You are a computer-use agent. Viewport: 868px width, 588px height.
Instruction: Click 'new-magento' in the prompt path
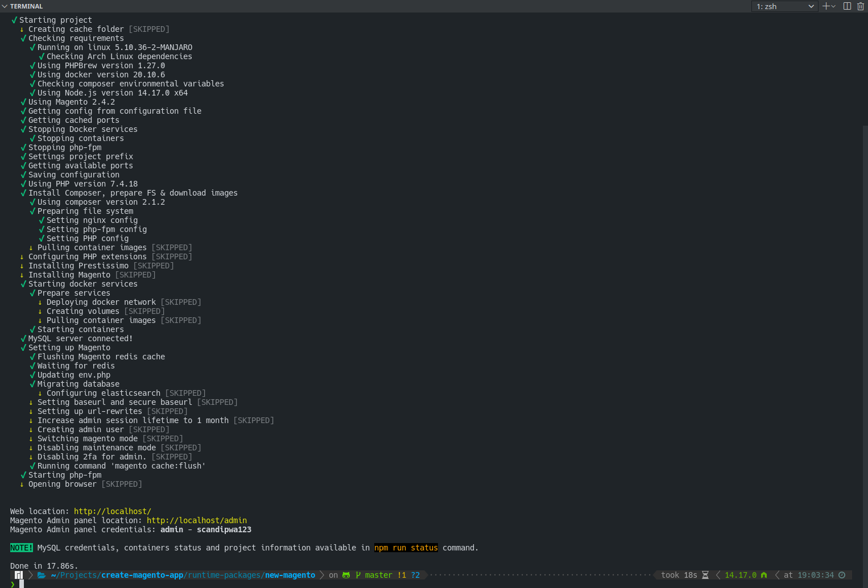[290, 575]
